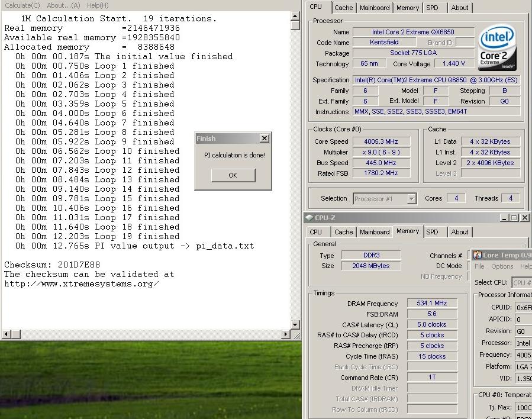Open the File menu in Core Temp
This screenshot has width=532, height=419.
(x=479, y=266)
